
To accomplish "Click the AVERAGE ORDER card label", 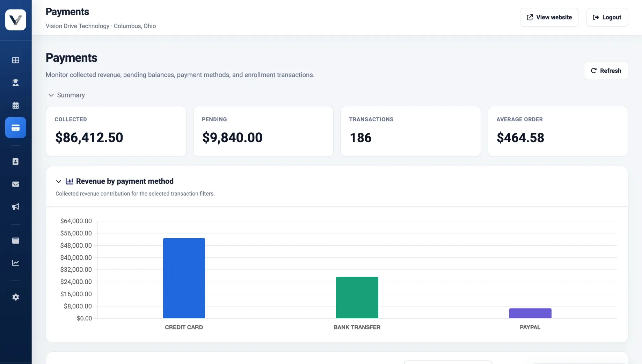I will coord(519,119).
